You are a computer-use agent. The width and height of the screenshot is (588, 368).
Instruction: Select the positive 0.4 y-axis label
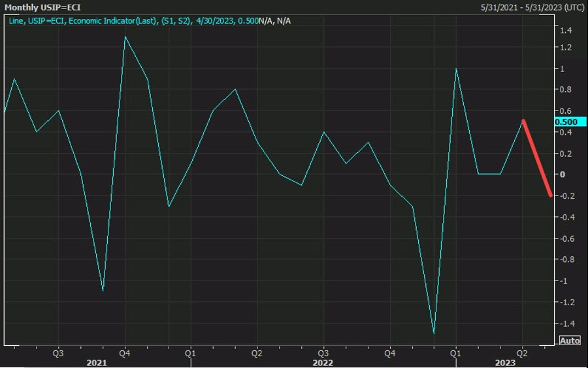565,132
